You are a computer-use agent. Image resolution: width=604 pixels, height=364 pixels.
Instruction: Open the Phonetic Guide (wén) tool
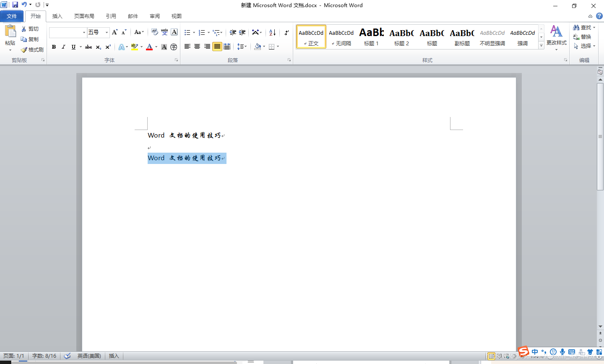tap(164, 32)
